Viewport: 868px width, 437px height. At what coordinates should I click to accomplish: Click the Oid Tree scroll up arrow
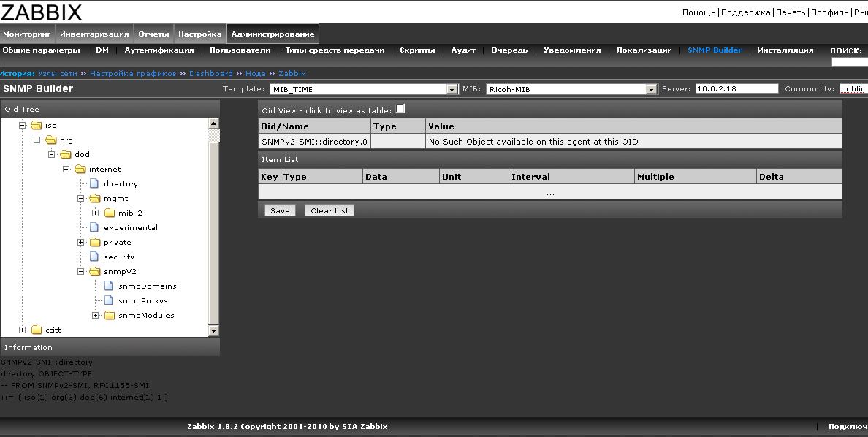[x=213, y=123]
